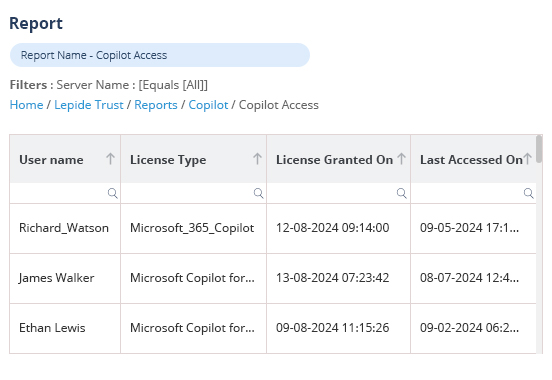Focus the License Granted On filter field

tap(339, 193)
